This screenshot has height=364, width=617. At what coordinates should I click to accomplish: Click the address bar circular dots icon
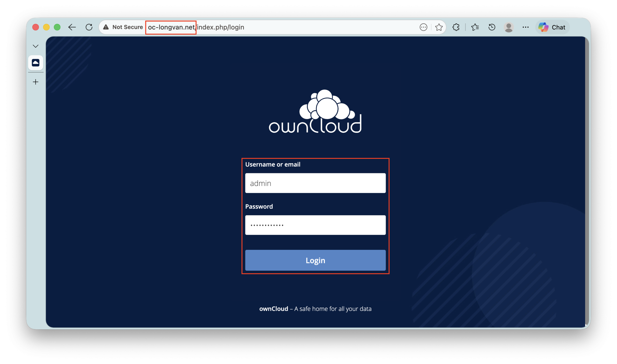pos(423,27)
